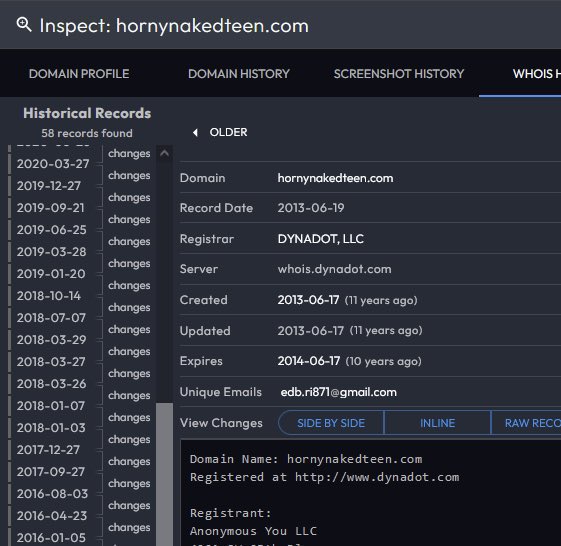Select the 2016-01-05 historical record
Screen dimensions: 561x546
tap(51, 538)
